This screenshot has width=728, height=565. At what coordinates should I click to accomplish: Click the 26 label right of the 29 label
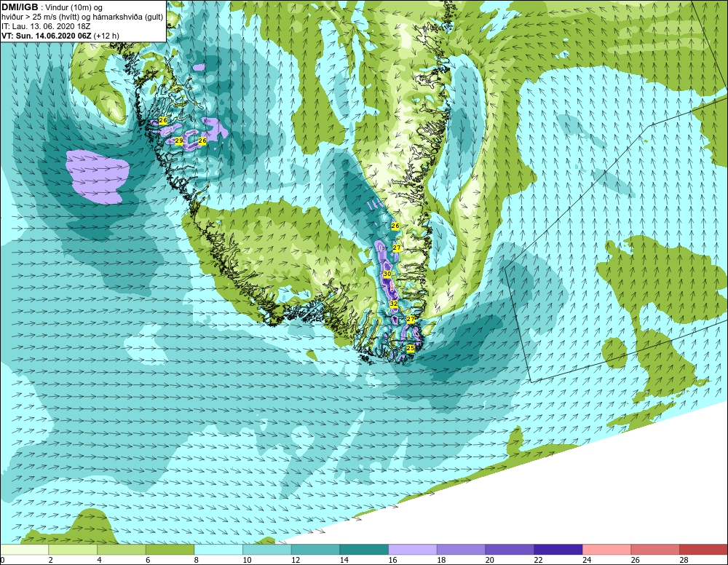(x=202, y=141)
